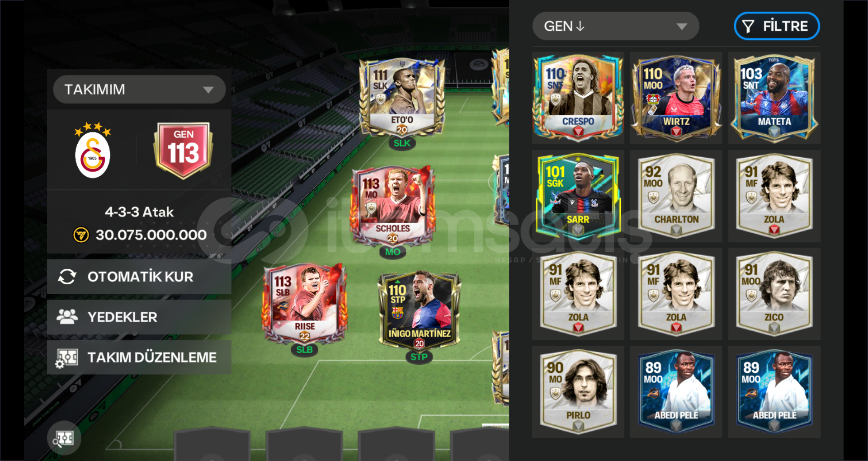Click the GEN 113 rating shield
This screenshot has width=868, height=461.
(183, 150)
